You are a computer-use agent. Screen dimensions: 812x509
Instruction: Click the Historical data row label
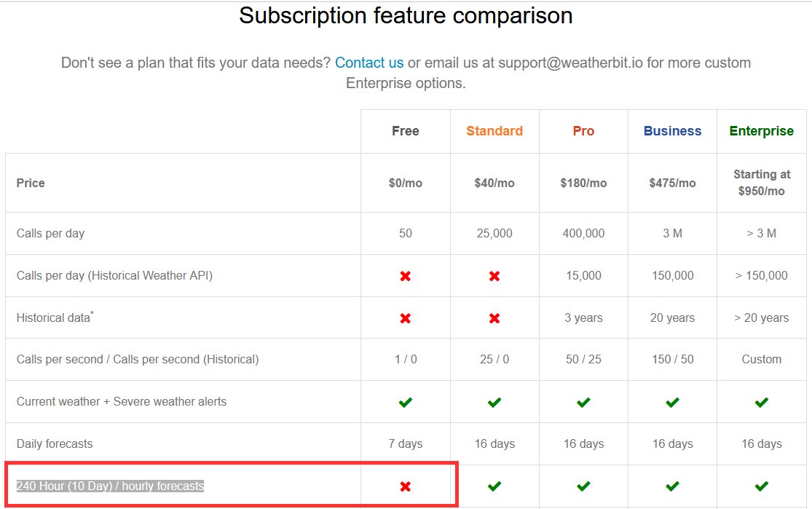pos(55,318)
